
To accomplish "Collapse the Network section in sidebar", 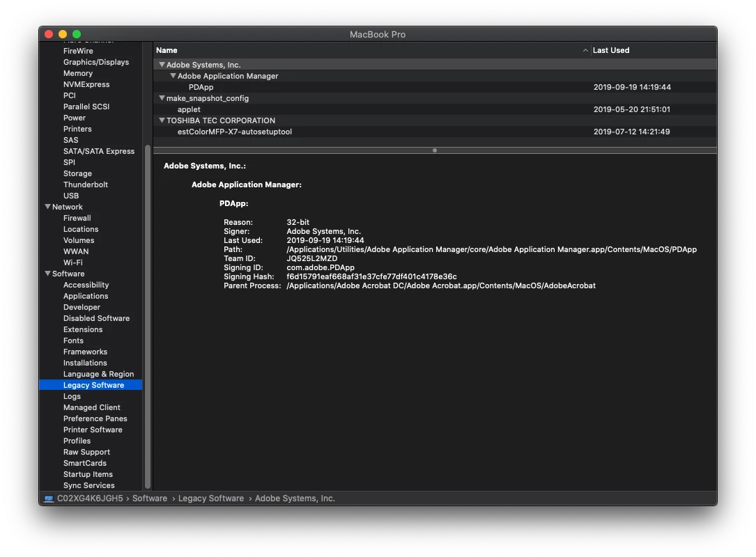I will pos(48,206).
